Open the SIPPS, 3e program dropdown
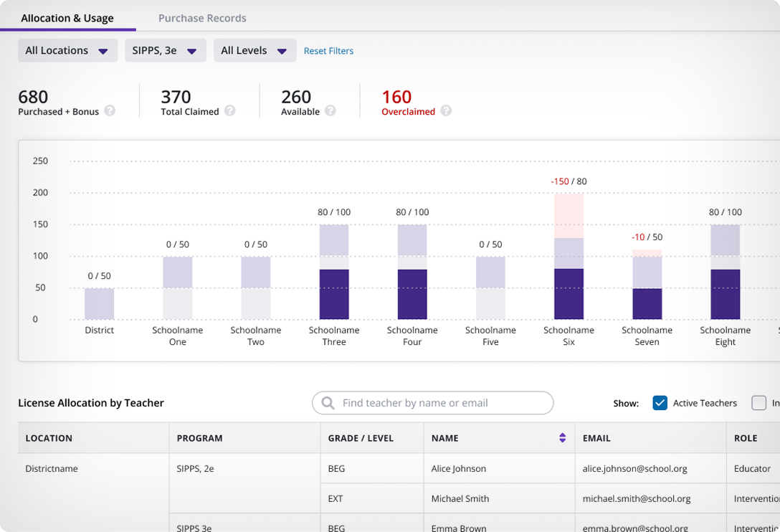 click(x=166, y=50)
